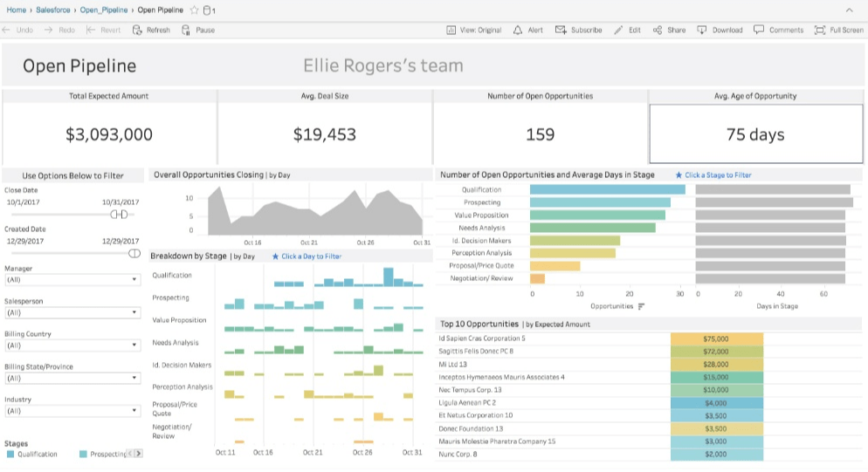Open the Manager filter dropdown
868x472 pixels.
pos(72,280)
